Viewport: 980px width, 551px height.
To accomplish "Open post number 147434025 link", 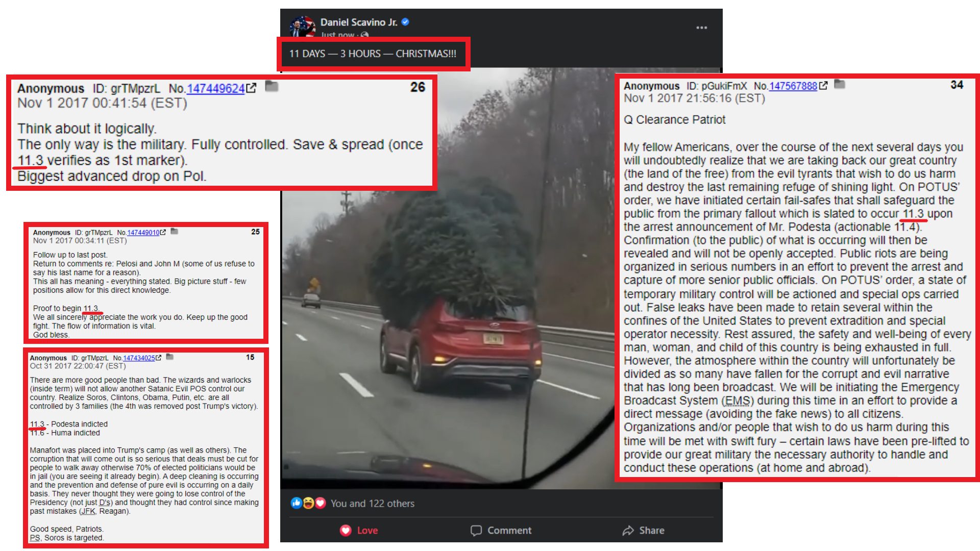I will pyautogui.click(x=139, y=358).
